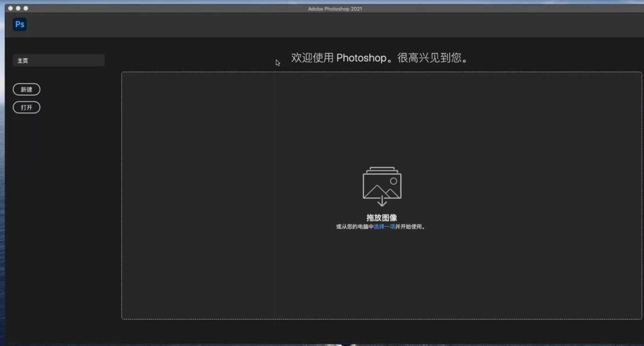Open the 选择一项 link to browse files
This screenshot has height=346, width=644.
(384, 227)
